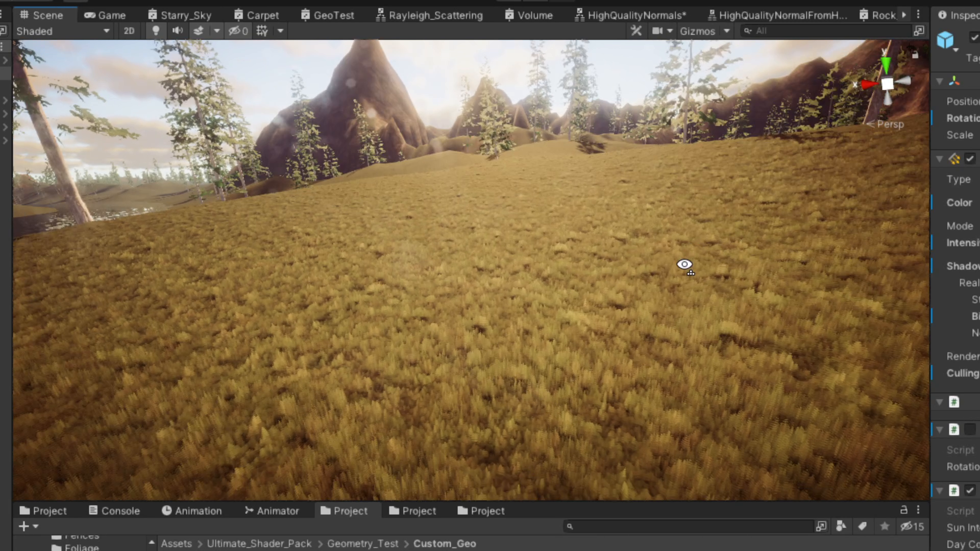Screen dimensions: 980x551
Task: Click the GameObject cube icon in Inspector
Action: click(945, 40)
